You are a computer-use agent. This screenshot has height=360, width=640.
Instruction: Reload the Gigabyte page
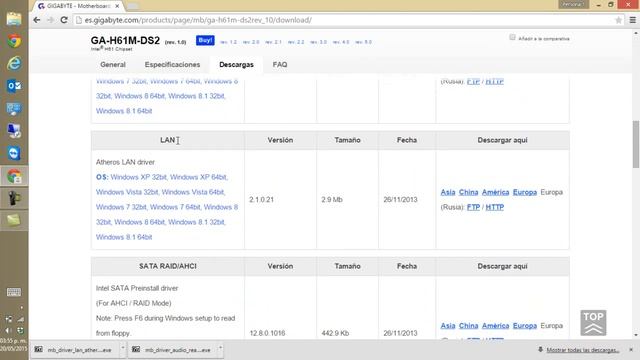tap(64, 20)
